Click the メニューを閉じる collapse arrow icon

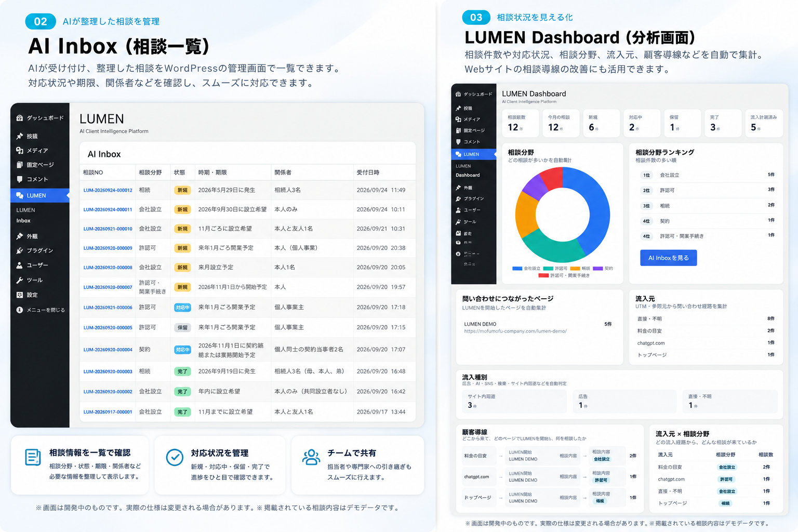tap(20, 310)
